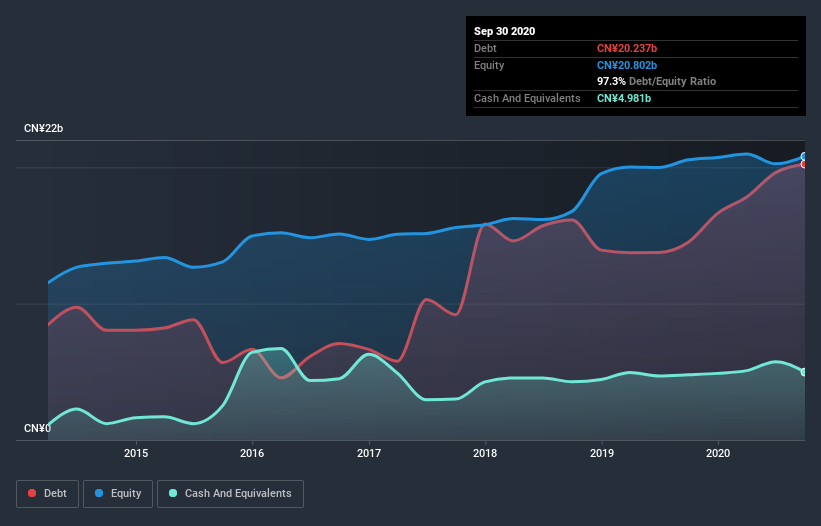Image resolution: width=821 pixels, height=526 pixels.
Task: Click the 2019 x-axis label
Action: (602, 453)
